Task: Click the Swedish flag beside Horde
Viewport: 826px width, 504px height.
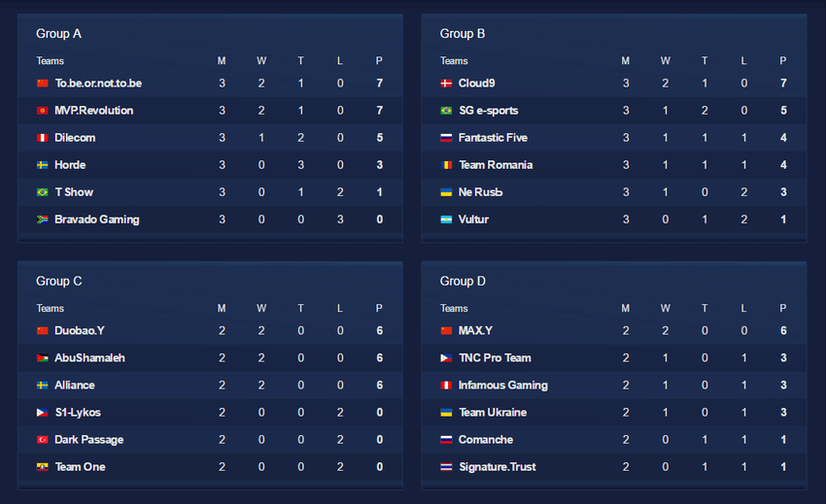Action: 42,165
